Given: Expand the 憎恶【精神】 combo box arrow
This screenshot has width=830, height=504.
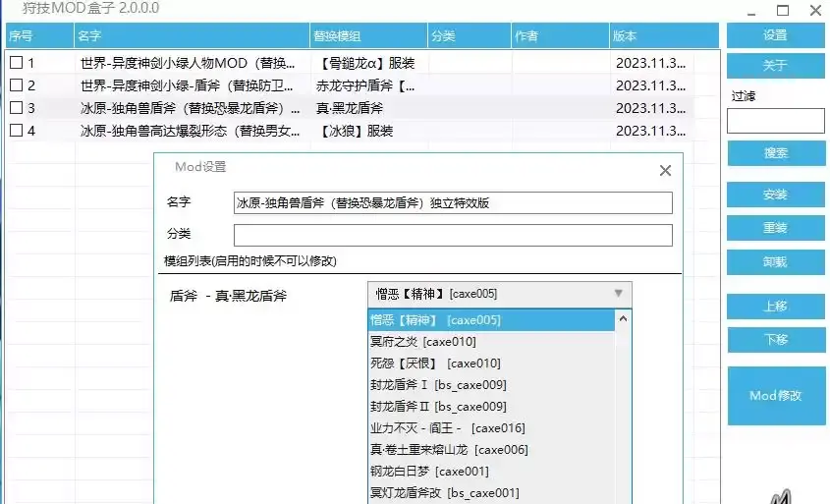Looking at the screenshot, I should point(618,294).
